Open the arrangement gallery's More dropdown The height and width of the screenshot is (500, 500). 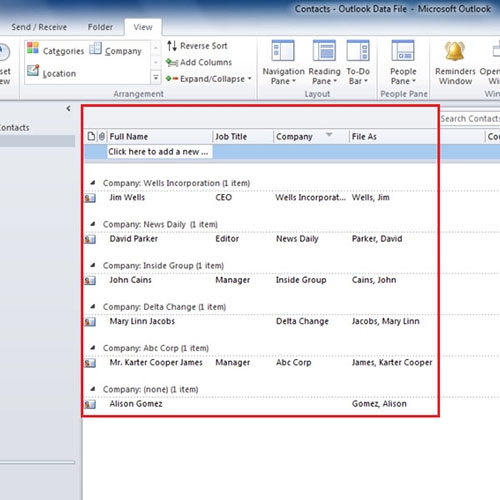click(156, 78)
